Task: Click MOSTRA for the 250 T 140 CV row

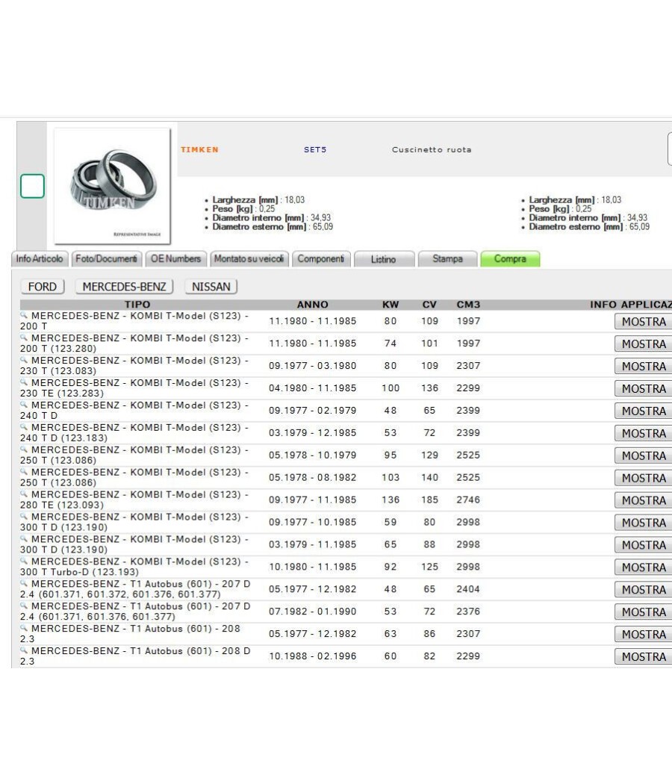Action: 644,478
